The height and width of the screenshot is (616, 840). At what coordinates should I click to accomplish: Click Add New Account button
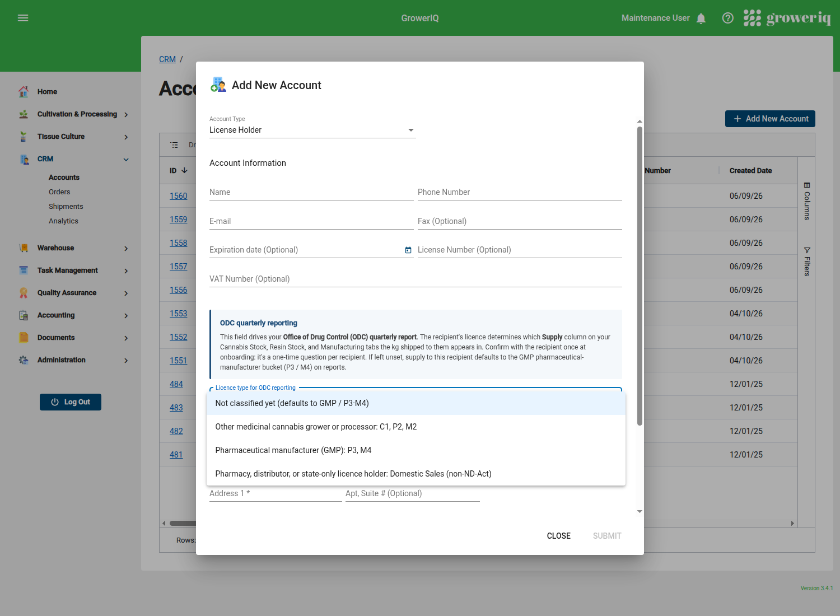pos(770,119)
